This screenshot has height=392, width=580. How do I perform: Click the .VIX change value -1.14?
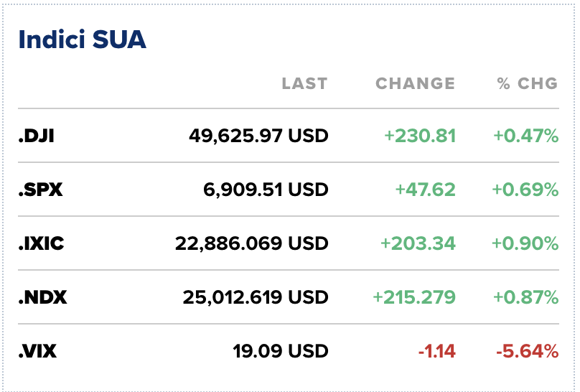pos(436,351)
